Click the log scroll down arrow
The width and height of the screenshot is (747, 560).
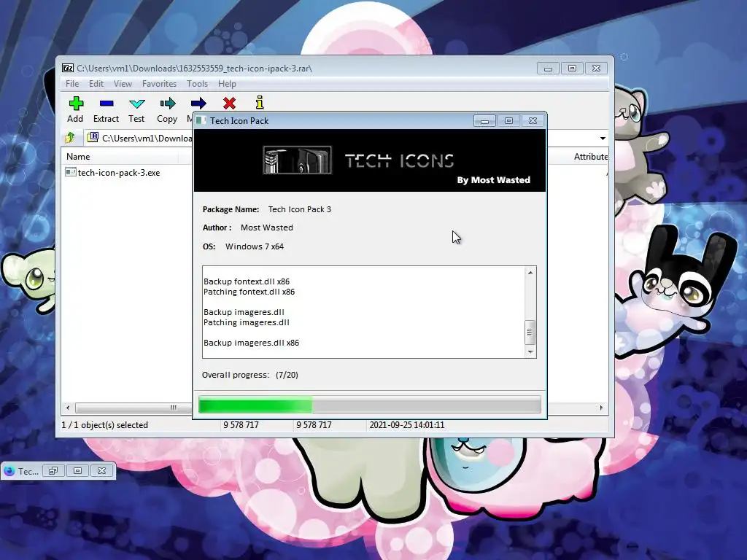(x=530, y=352)
